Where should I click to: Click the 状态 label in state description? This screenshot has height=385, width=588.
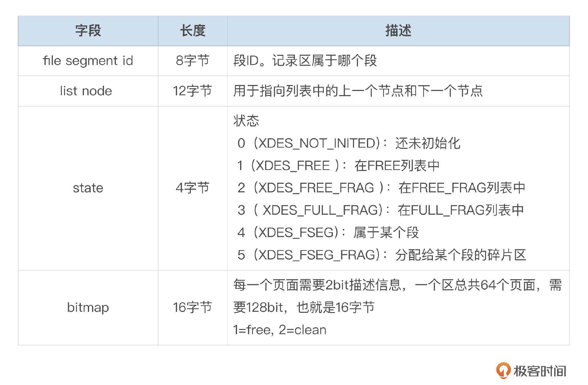(246, 121)
